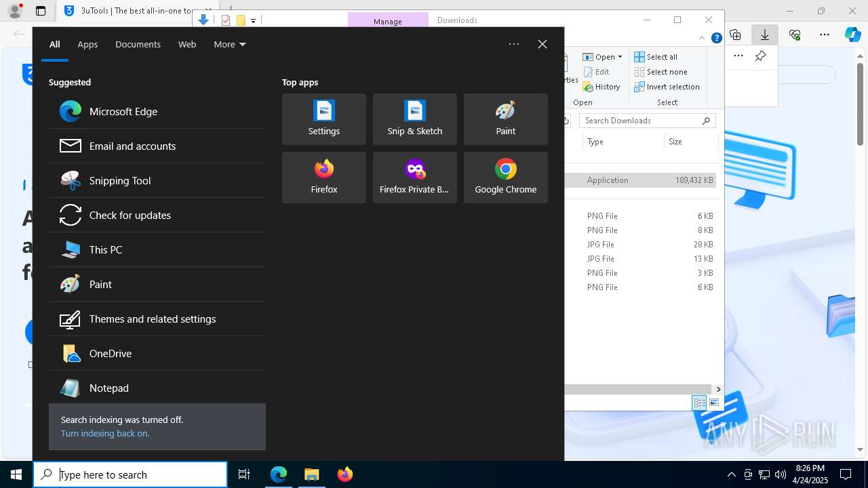This screenshot has width=868, height=488.
Task: Launch Firefox tile in Top apps
Action: point(324,178)
